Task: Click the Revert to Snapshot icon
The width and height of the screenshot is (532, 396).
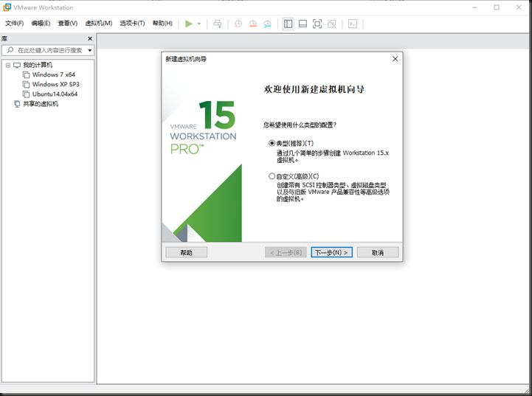Action: (253, 24)
